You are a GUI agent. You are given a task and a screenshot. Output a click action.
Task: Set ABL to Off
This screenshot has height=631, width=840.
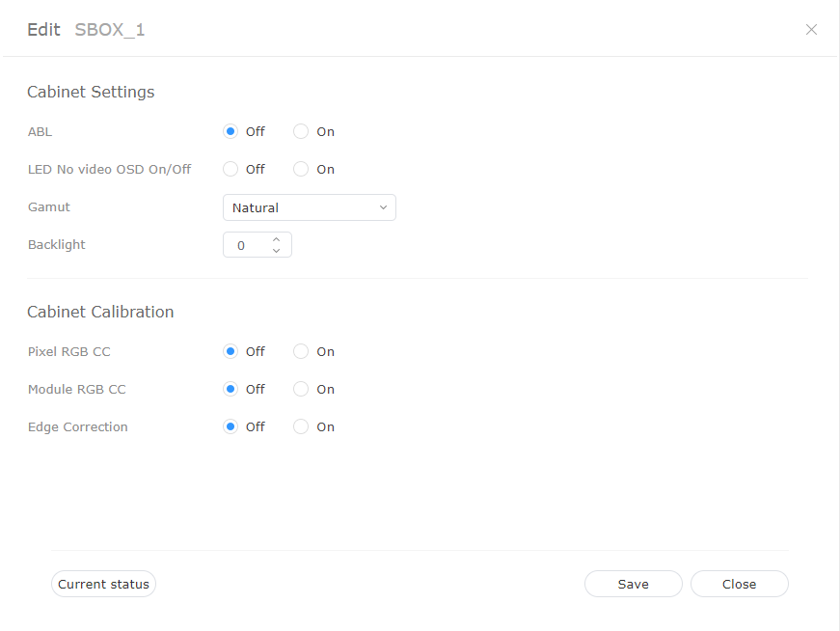[230, 131]
